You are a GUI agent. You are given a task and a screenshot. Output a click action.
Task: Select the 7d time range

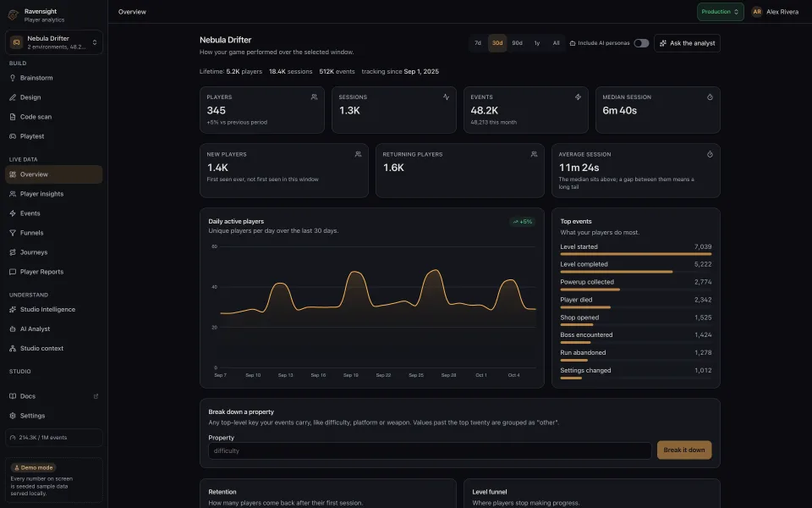tap(478, 43)
